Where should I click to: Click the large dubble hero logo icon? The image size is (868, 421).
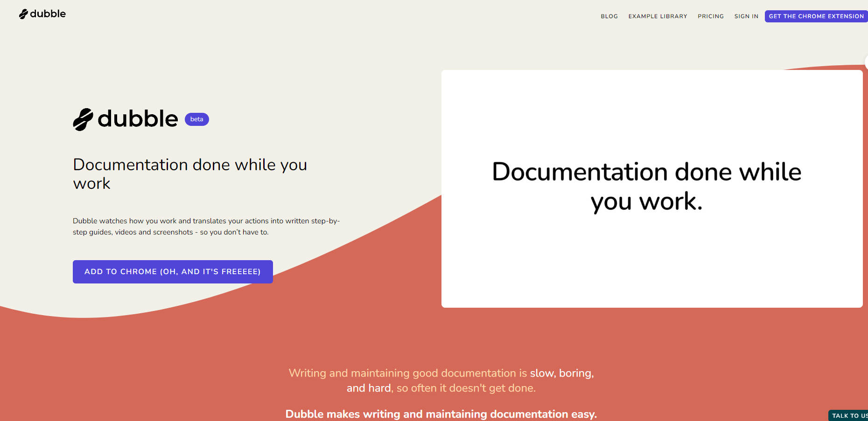click(83, 119)
